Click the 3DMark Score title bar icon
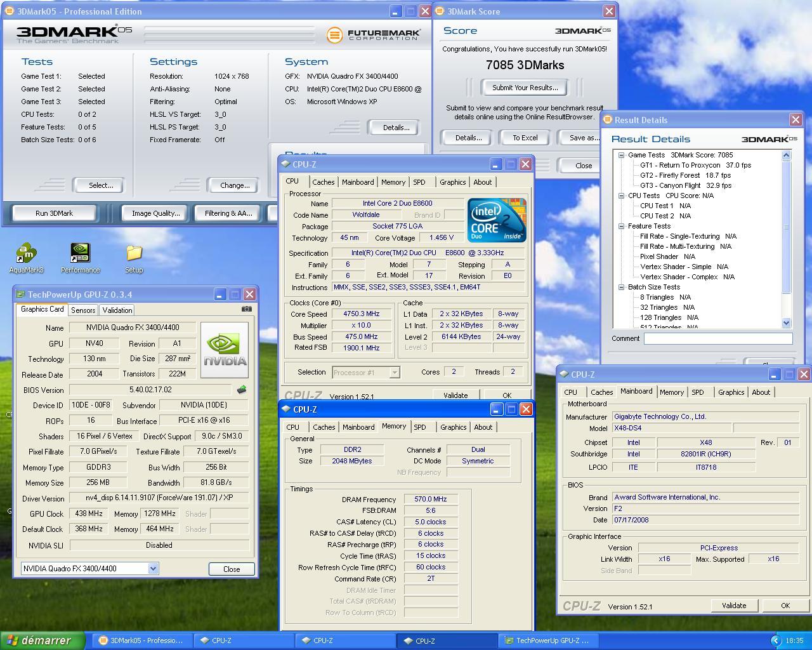Screen dimensions: 812x650 (440, 11)
